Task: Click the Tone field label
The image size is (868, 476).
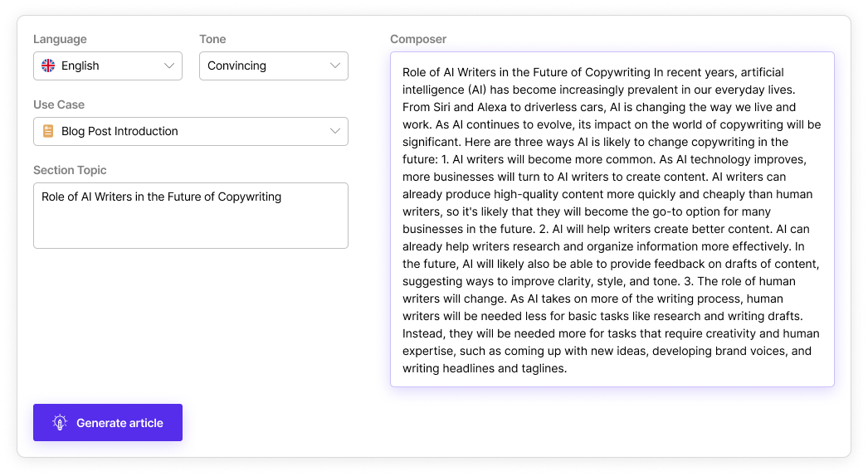Action: 212,39
